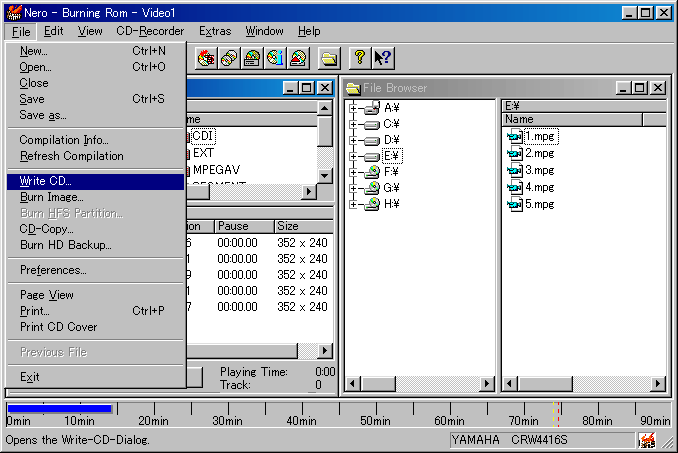The image size is (678, 453).
Task: Click the yellow question mark Help icon
Action: pyautogui.click(x=360, y=58)
